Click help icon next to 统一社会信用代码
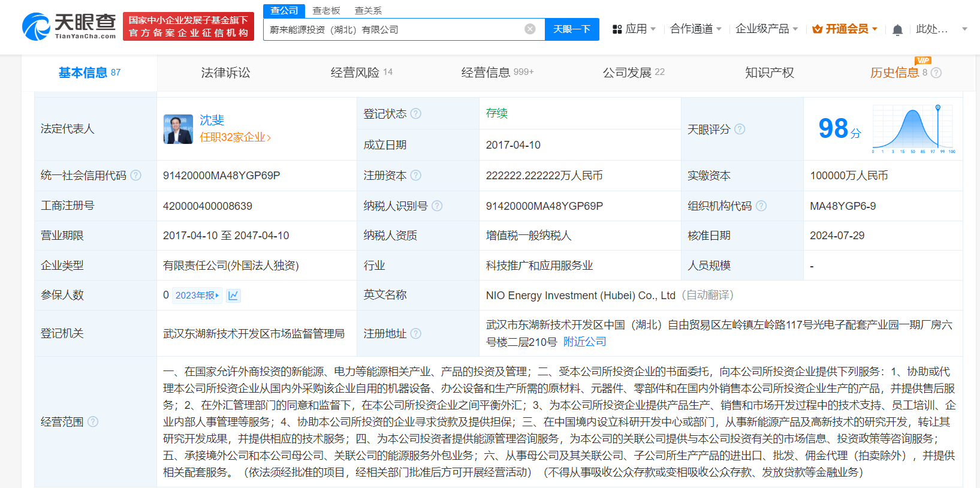This screenshot has width=980, height=488. [x=136, y=175]
